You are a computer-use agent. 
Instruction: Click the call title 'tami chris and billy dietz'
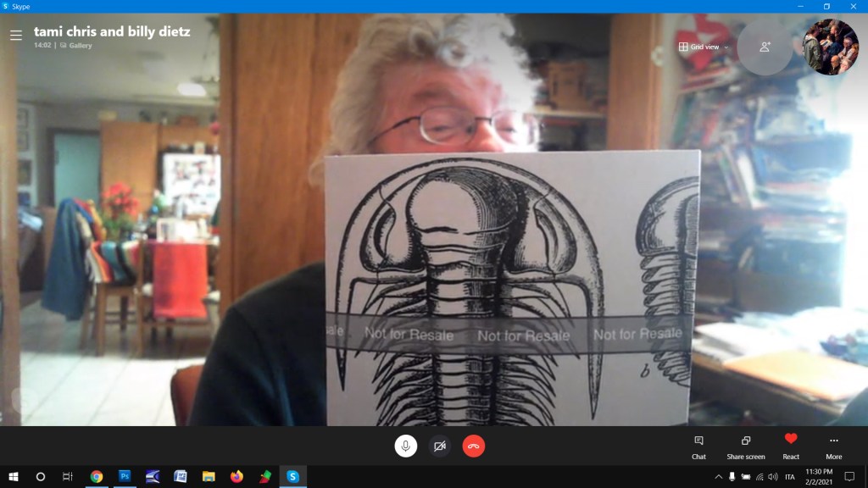pyautogui.click(x=112, y=31)
